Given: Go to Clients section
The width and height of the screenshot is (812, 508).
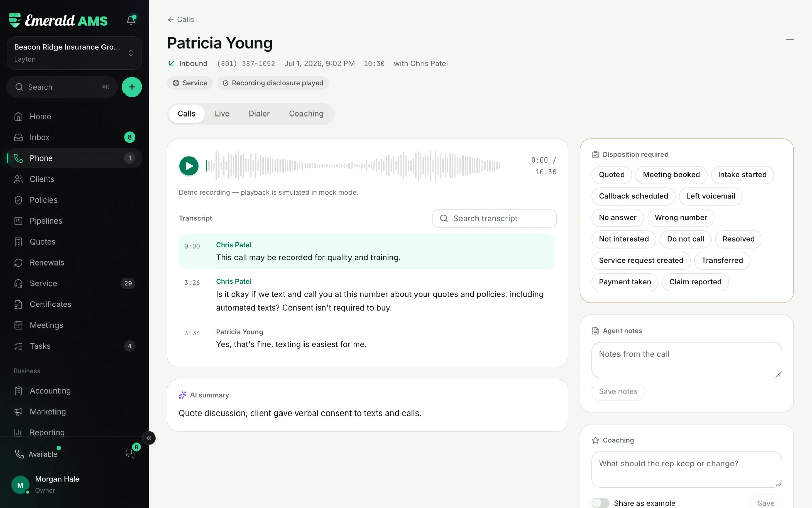Looking at the screenshot, I should (x=74, y=179).
